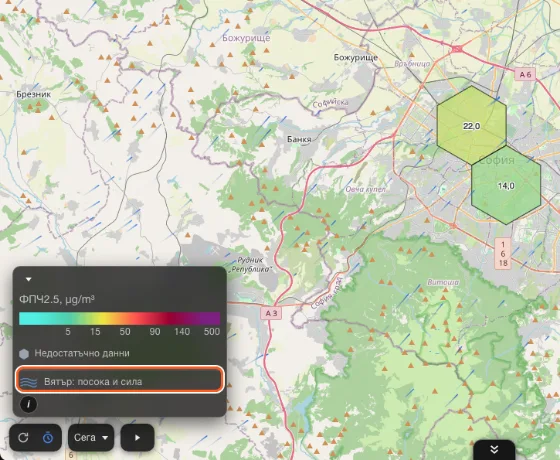This screenshot has height=460, width=560.
Task: Click the blue timer auto-refresh icon
Action: (x=48, y=438)
